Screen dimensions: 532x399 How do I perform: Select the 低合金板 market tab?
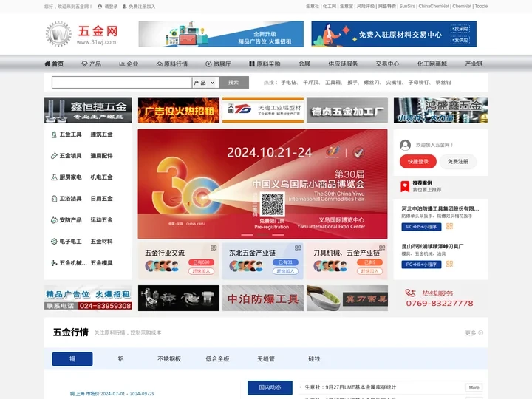217,359
